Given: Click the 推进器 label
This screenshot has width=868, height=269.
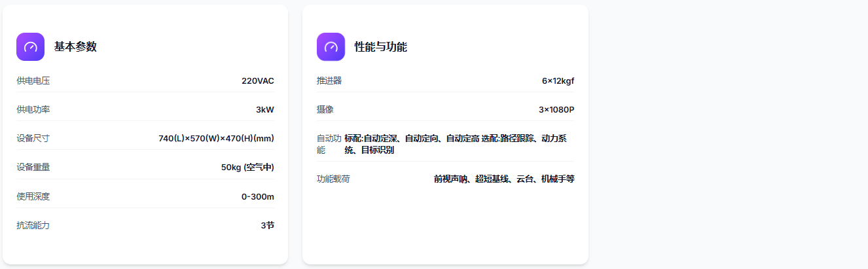Looking at the screenshot, I should [x=329, y=81].
